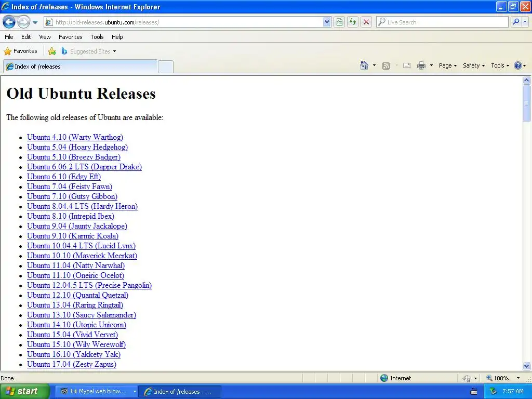Open Ubuntu 4.10 (Warty Warthog) link

tap(75, 137)
